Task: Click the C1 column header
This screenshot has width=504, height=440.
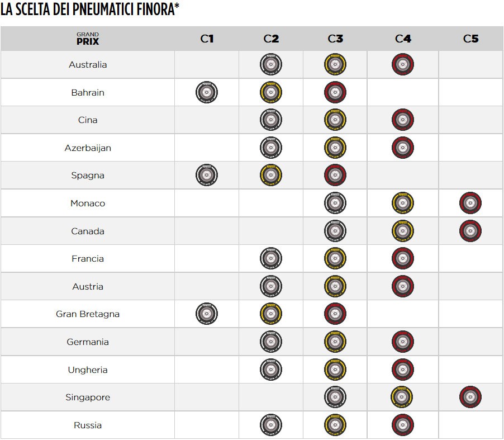Action: click(207, 39)
